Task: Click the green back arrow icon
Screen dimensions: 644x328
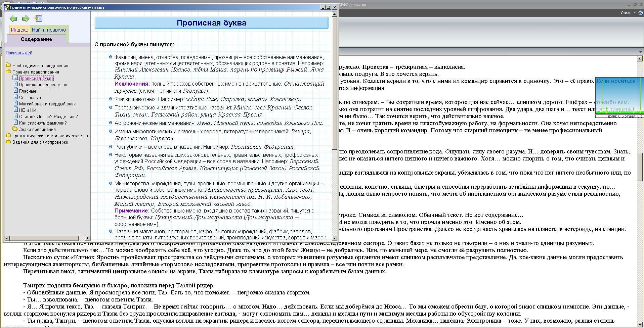Action: [x=13, y=19]
